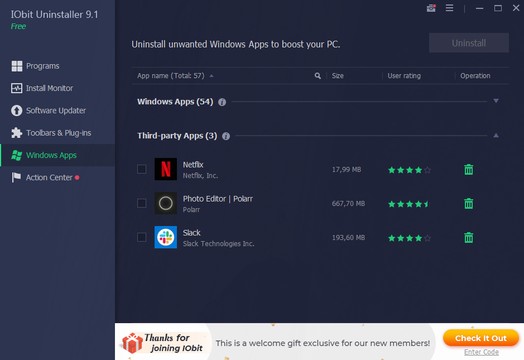Click info icon beside Windows Apps (54)
Image resolution: width=524 pixels, height=360 pixels.
(x=222, y=102)
